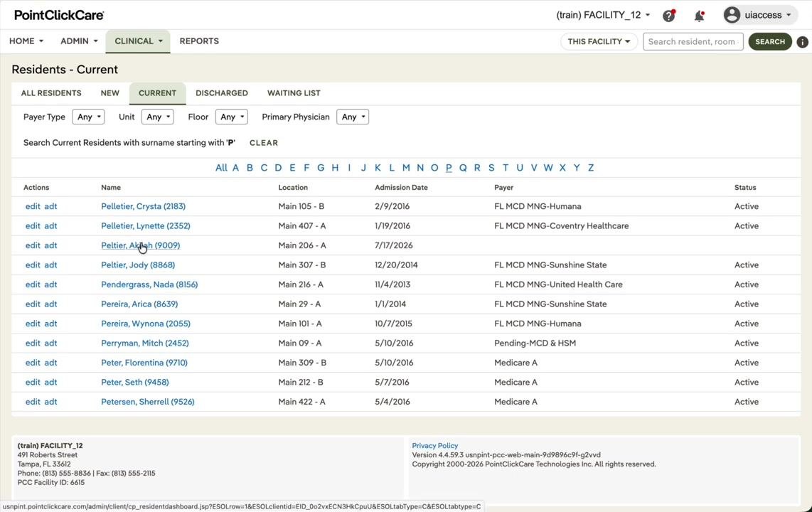Switch to the NEW tab
The width and height of the screenshot is (812, 512).
[109, 93]
